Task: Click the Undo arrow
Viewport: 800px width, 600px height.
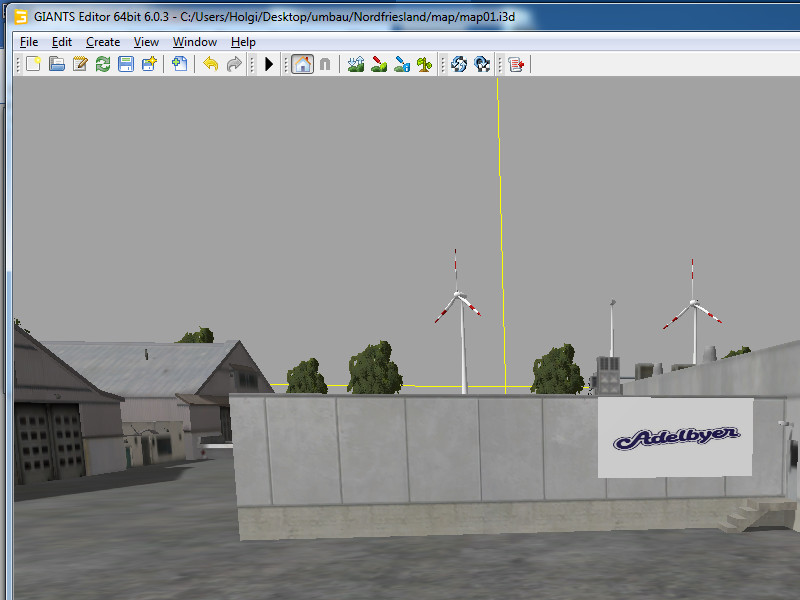Action: coord(210,64)
